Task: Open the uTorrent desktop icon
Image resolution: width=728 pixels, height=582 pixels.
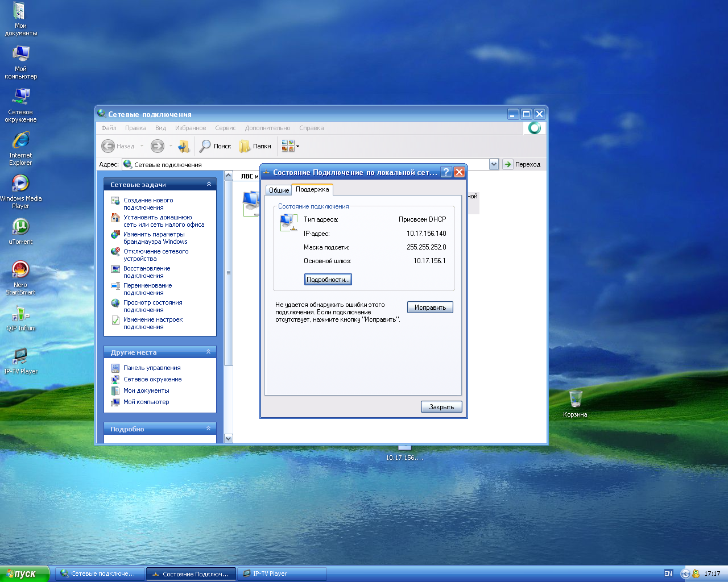Action: [x=20, y=227]
